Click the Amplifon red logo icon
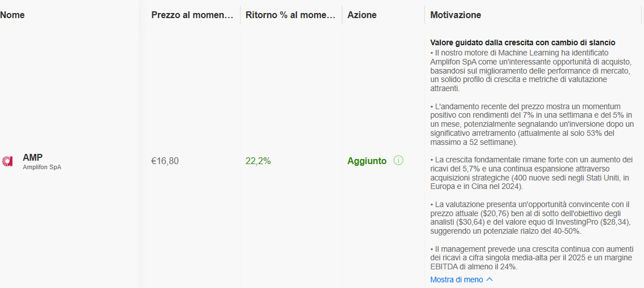The height and width of the screenshot is (288, 644). pos(7,161)
